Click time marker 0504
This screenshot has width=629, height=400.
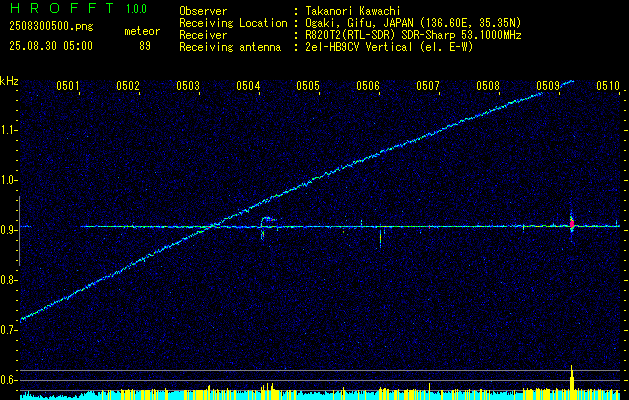tap(248, 85)
